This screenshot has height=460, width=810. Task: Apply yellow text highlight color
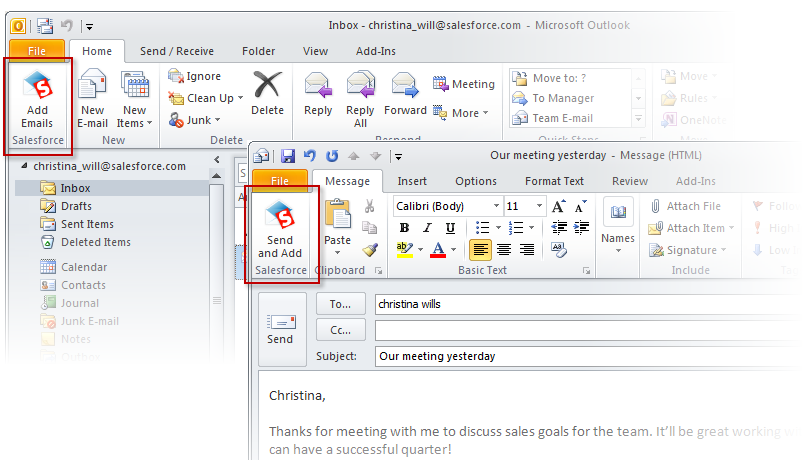click(404, 250)
